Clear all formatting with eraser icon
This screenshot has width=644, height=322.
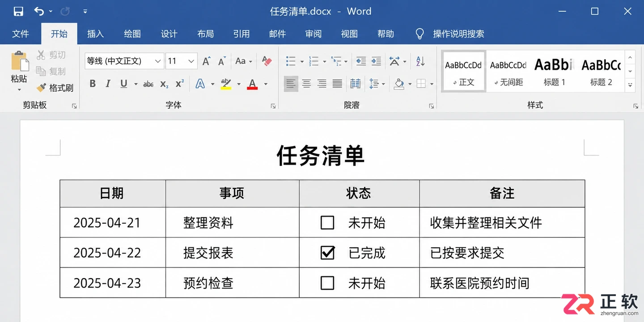coord(267,61)
